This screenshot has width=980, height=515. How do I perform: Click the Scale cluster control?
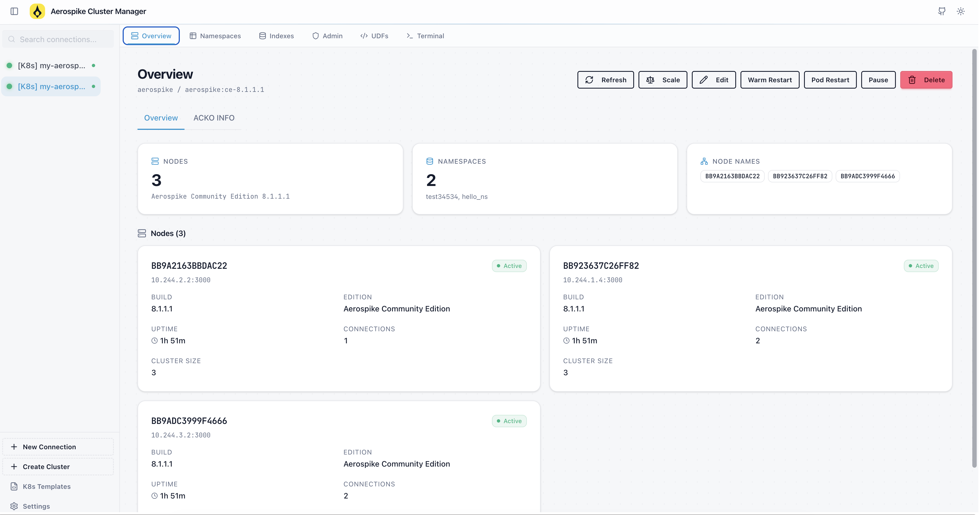[x=662, y=80]
